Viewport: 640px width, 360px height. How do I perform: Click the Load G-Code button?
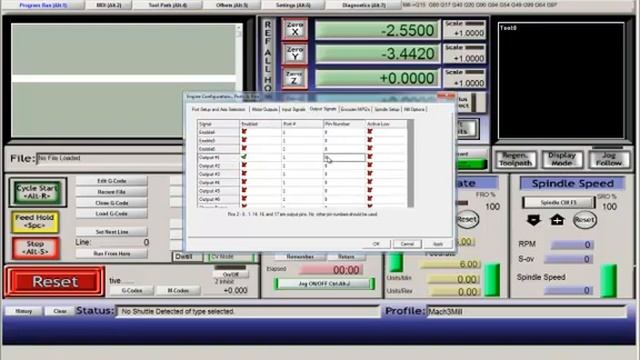pos(111,213)
